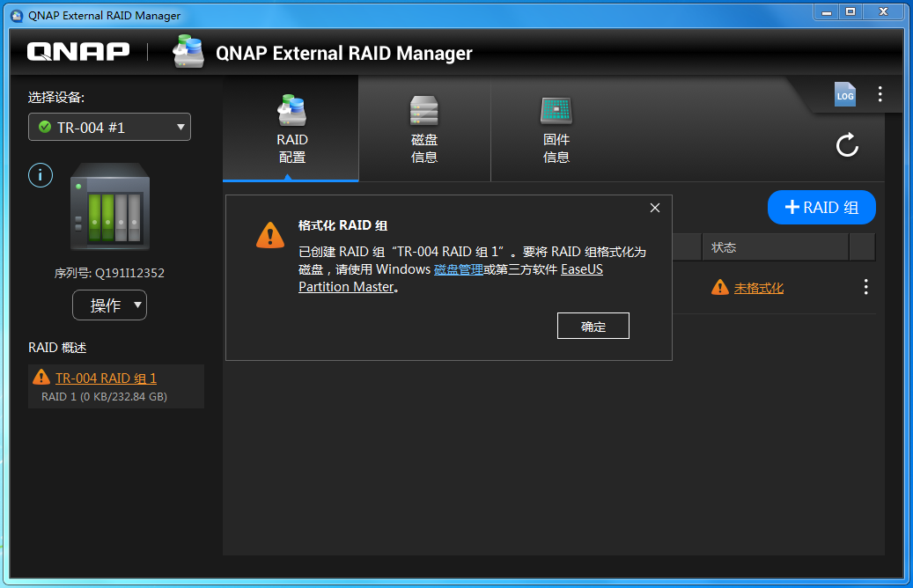Click the 未格式化 status link
Viewport: 913px width, 588px height.
759,288
